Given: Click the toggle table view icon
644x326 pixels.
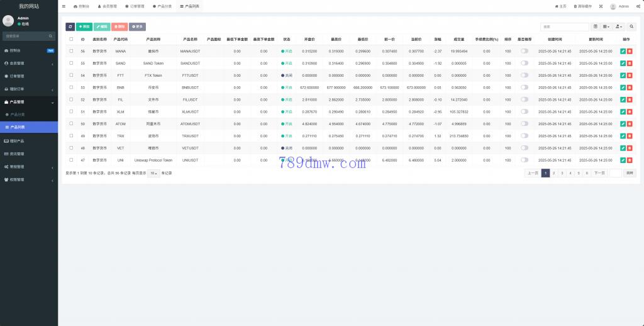Looking at the screenshot, I should coord(596,27).
